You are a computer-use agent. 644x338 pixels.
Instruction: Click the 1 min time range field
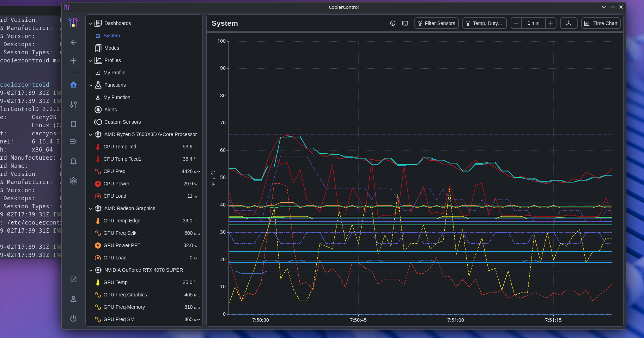(x=533, y=23)
